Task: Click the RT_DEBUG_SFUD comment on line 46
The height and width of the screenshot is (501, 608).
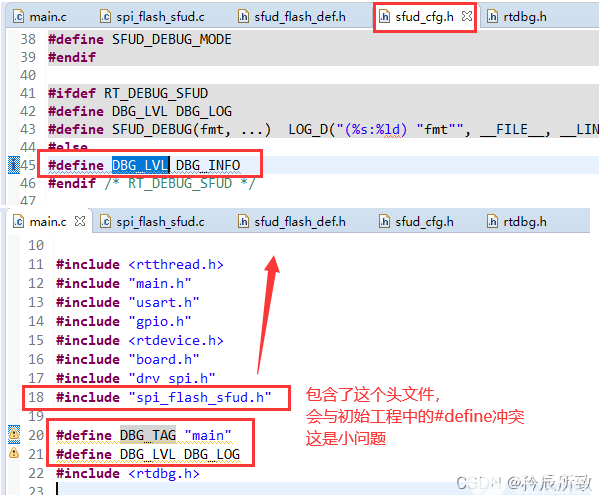Action: tap(180, 183)
